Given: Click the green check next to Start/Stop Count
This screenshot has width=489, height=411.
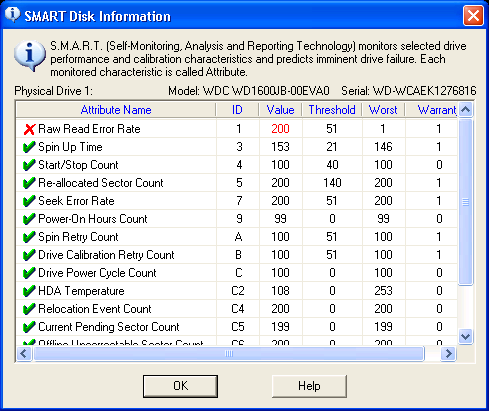Looking at the screenshot, I should click(29, 165).
